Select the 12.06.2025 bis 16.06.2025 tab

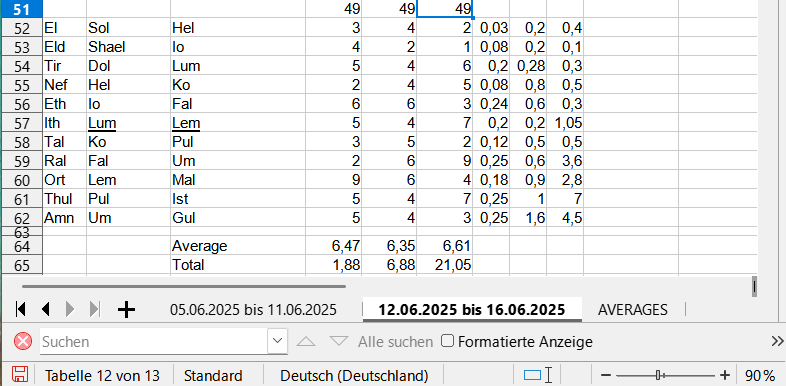[x=472, y=309]
